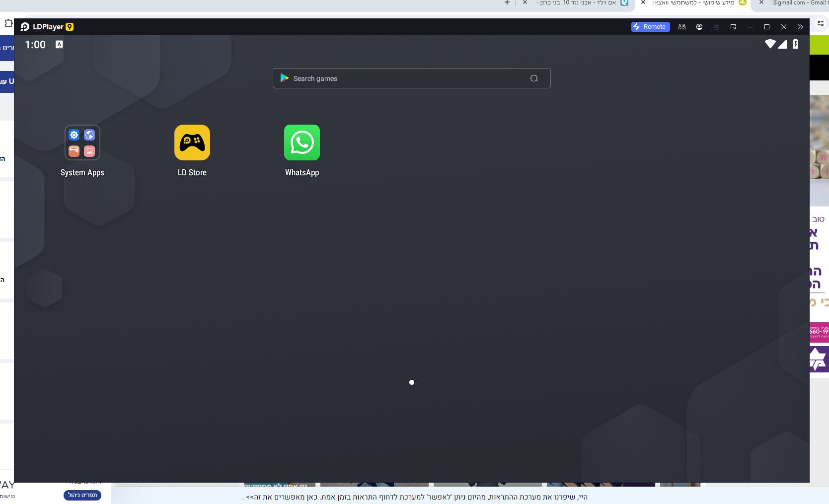Click the Google Play icon in the search bar
The height and width of the screenshot is (504, 829).
(x=285, y=78)
